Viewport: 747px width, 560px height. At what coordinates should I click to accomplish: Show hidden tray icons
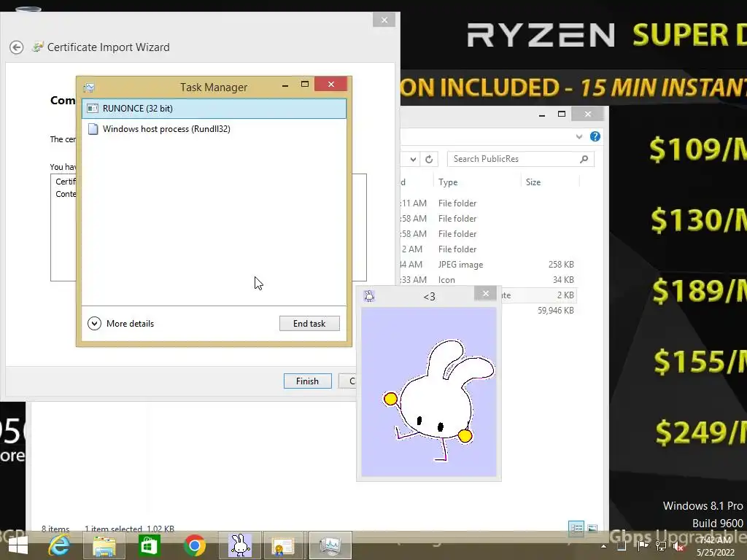(x=603, y=546)
